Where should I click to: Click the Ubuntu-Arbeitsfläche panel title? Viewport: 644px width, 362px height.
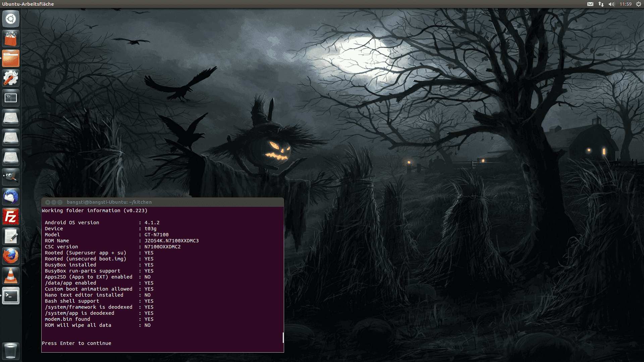pyautogui.click(x=28, y=4)
